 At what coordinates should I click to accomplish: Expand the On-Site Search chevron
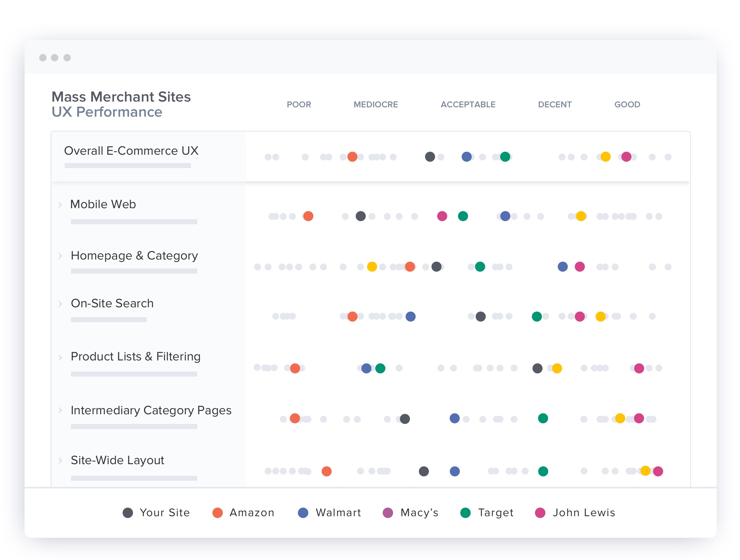click(x=60, y=304)
